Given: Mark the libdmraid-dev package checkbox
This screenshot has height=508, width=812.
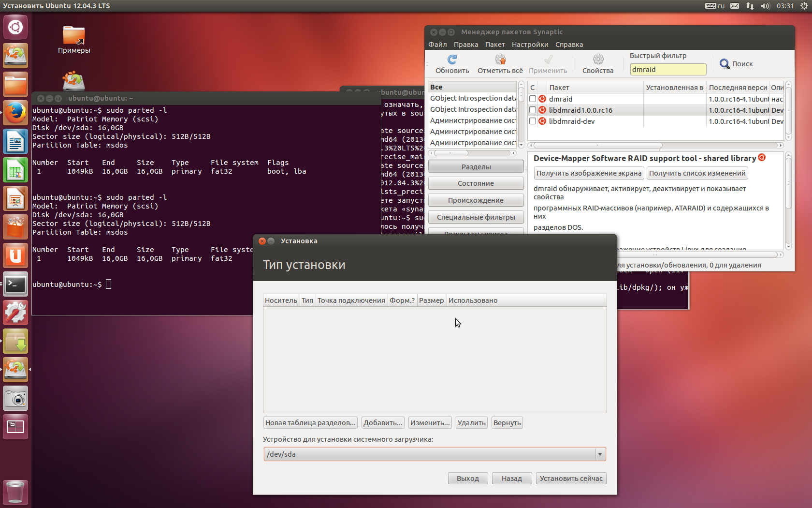Looking at the screenshot, I should pos(533,121).
